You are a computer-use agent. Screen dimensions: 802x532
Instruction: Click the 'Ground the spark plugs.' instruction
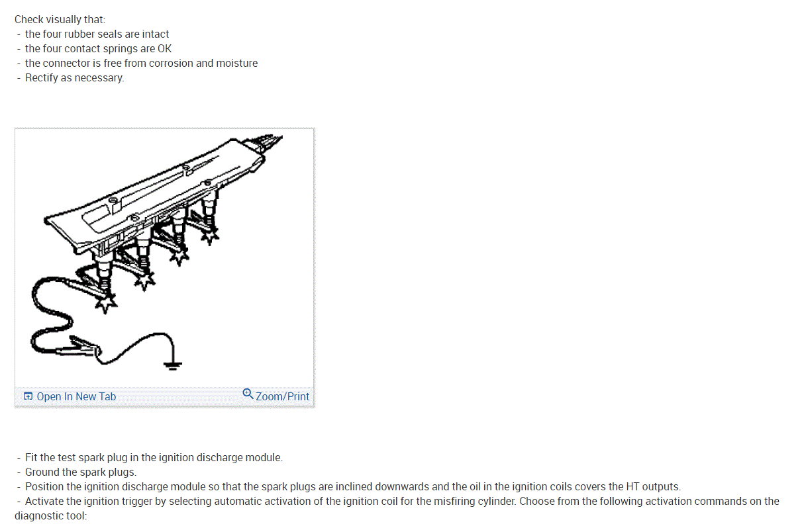point(81,472)
